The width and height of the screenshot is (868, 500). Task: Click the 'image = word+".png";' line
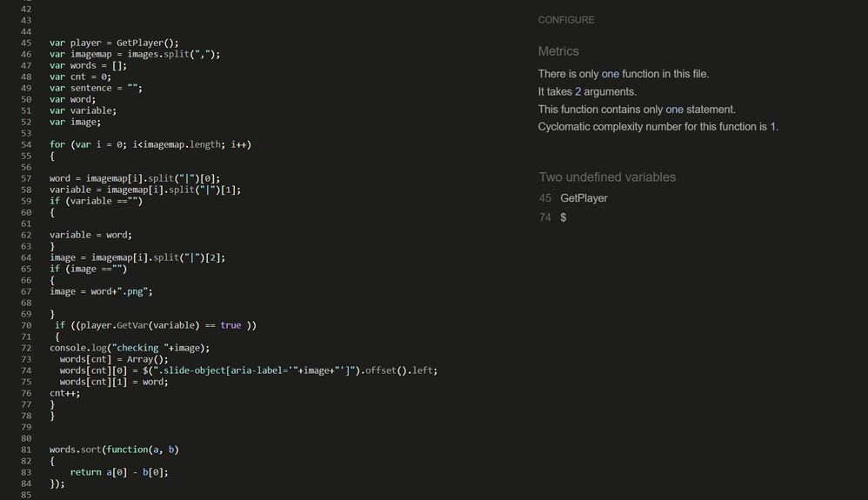point(101,291)
